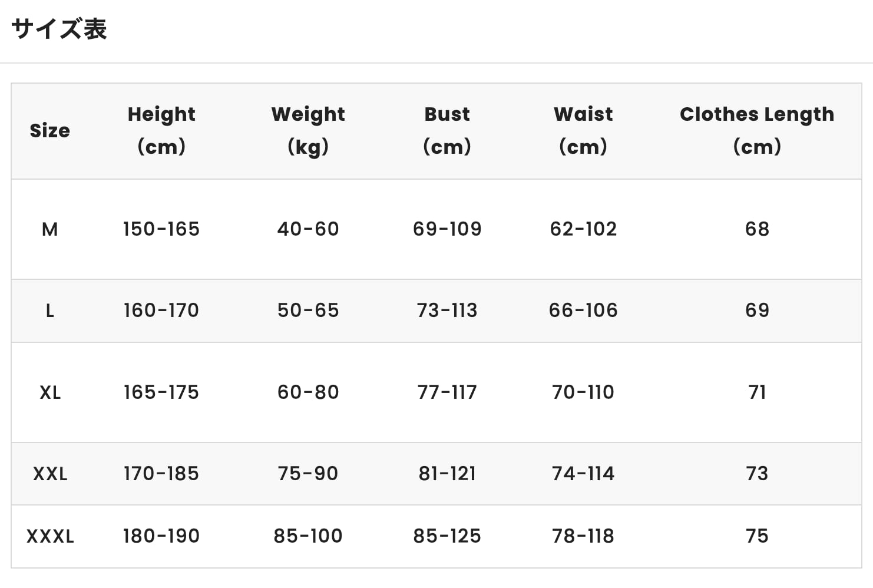Select the XL size row label

coord(49,392)
